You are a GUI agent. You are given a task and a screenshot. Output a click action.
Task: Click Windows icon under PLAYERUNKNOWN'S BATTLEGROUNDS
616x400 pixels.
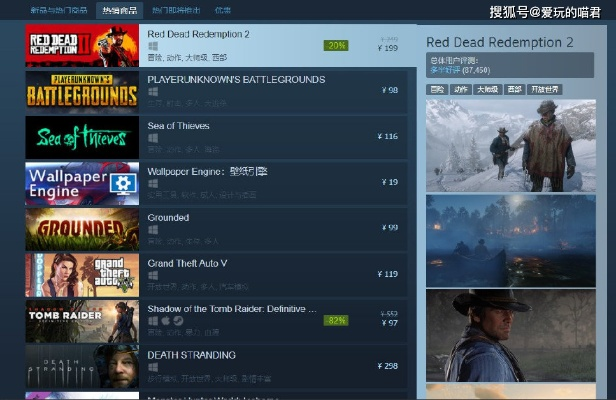[153, 92]
